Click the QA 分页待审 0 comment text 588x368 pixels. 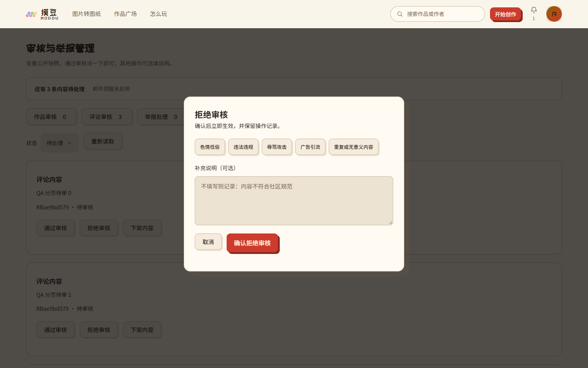[x=54, y=193]
